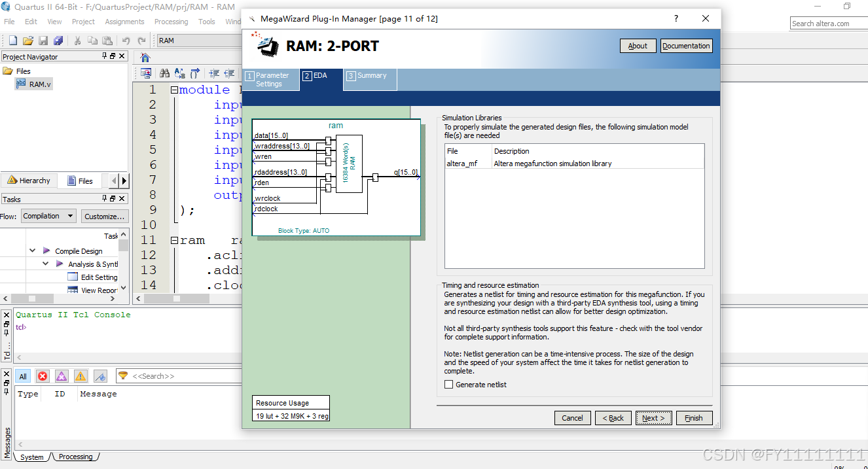Open the Project menu
The width and height of the screenshot is (868, 469).
(x=83, y=22)
